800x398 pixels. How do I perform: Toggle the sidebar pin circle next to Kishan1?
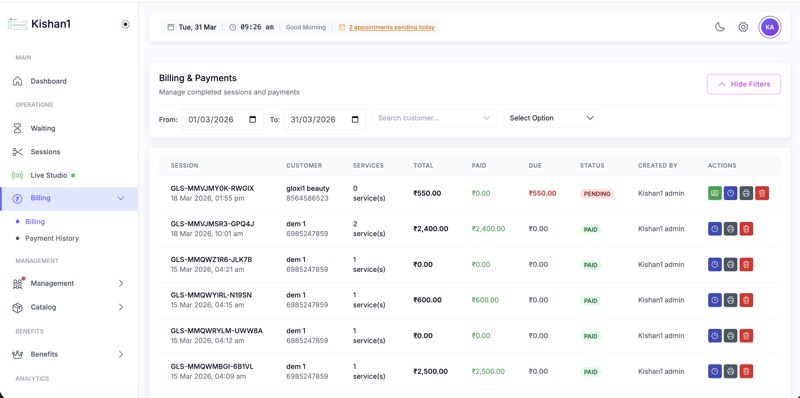point(126,24)
